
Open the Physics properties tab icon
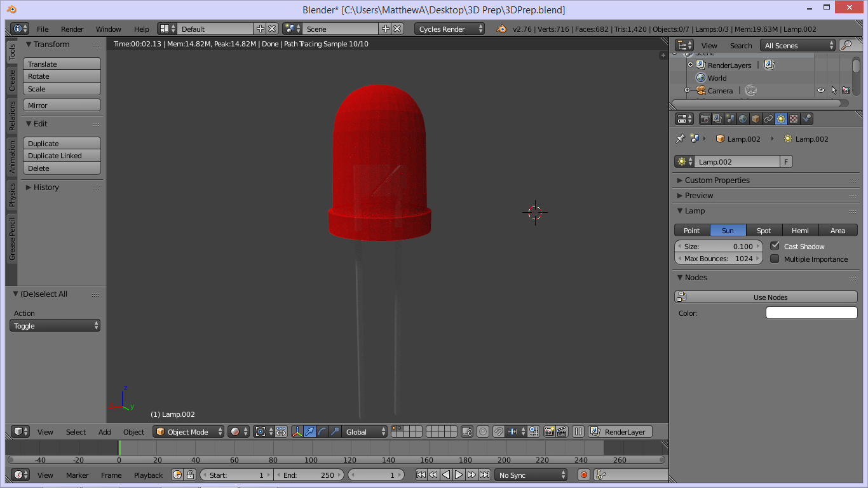point(806,119)
